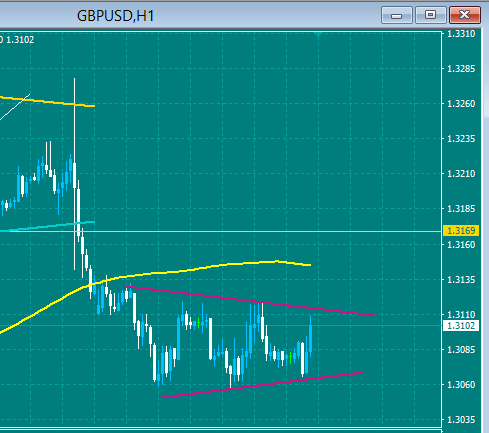
Task: Click the 1.3185 price scale label
Action: [x=461, y=209]
